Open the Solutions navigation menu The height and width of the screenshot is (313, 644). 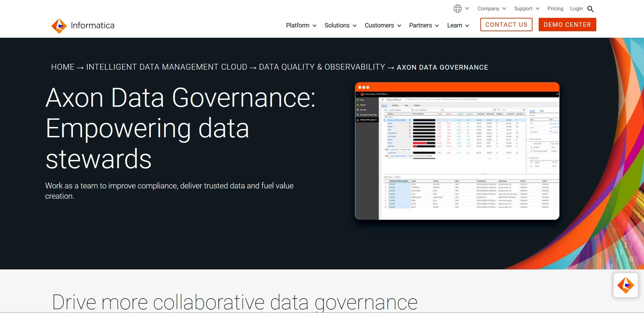[340, 25]
